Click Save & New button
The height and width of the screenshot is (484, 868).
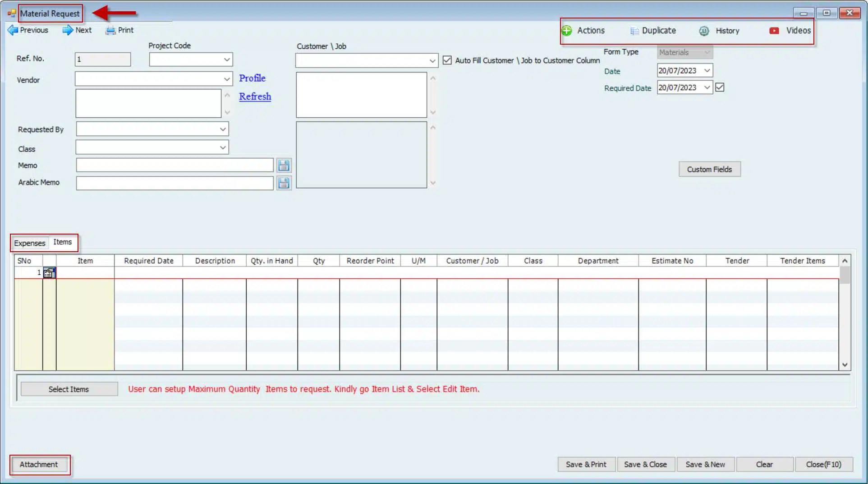tap(705, 464)
